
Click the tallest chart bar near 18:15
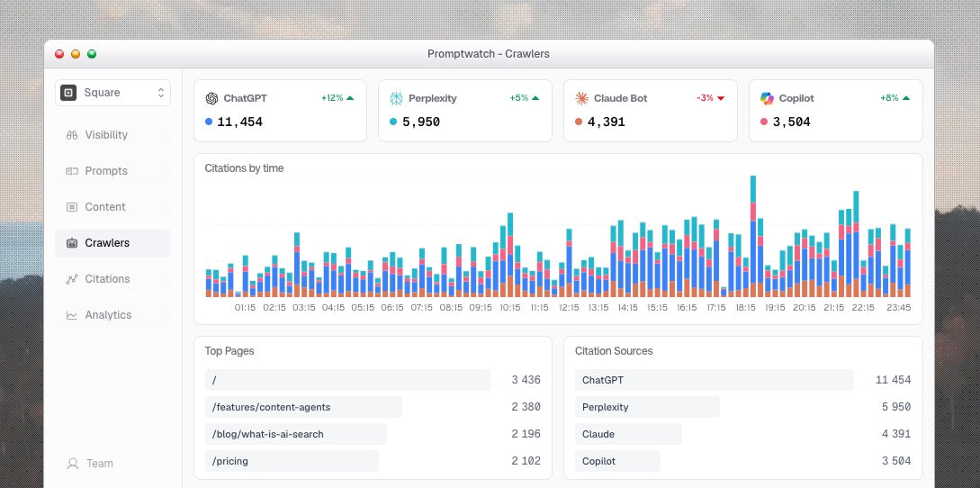pos(753,236)
